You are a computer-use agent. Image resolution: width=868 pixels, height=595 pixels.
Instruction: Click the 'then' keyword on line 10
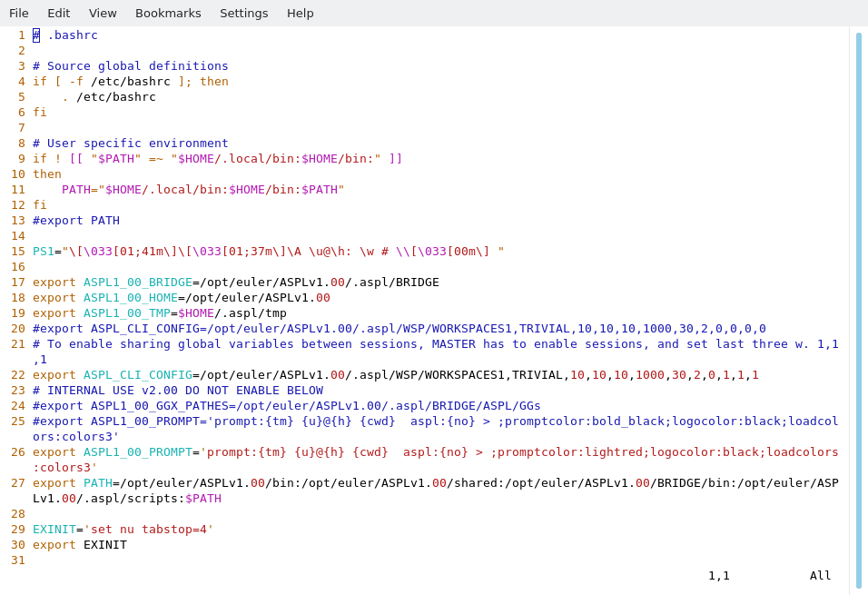(x=47, y=174)
